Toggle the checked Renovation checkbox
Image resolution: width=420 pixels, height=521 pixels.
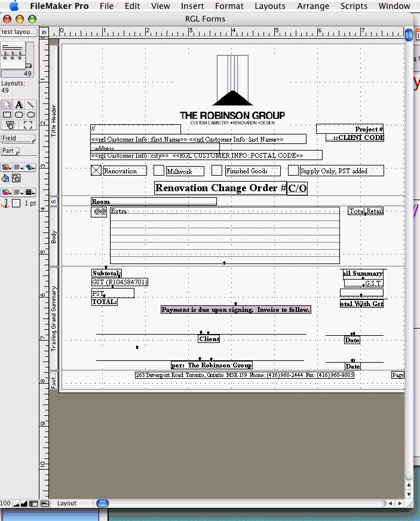96,170
